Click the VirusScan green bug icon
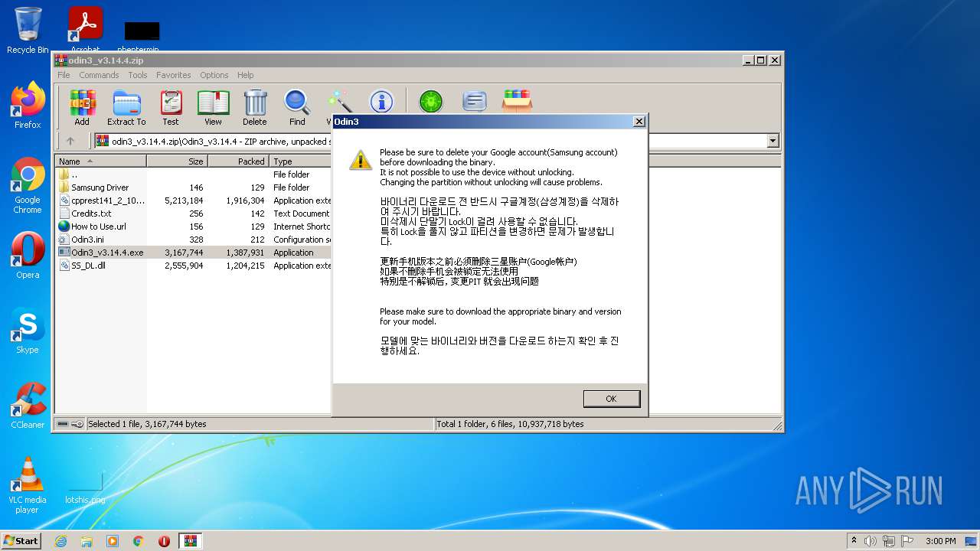980x551 pixels. (x=431, y=102)
